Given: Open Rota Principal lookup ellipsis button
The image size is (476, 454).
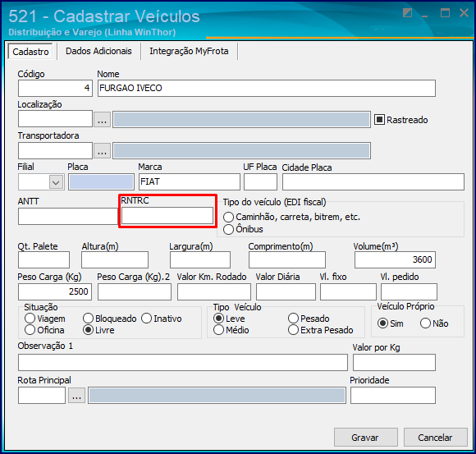Looking at the screenshot, I should (76, 395).
